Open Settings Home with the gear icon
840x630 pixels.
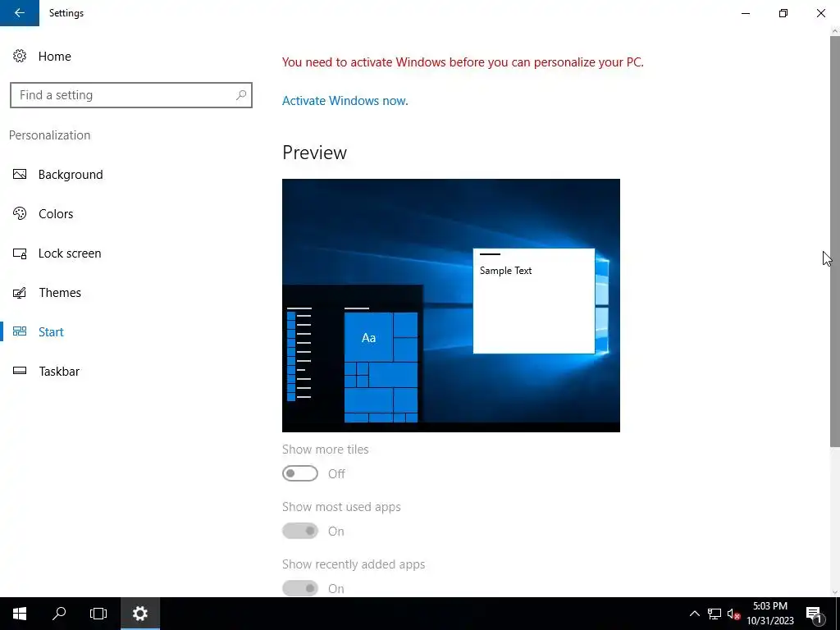(x=20, y=57)
